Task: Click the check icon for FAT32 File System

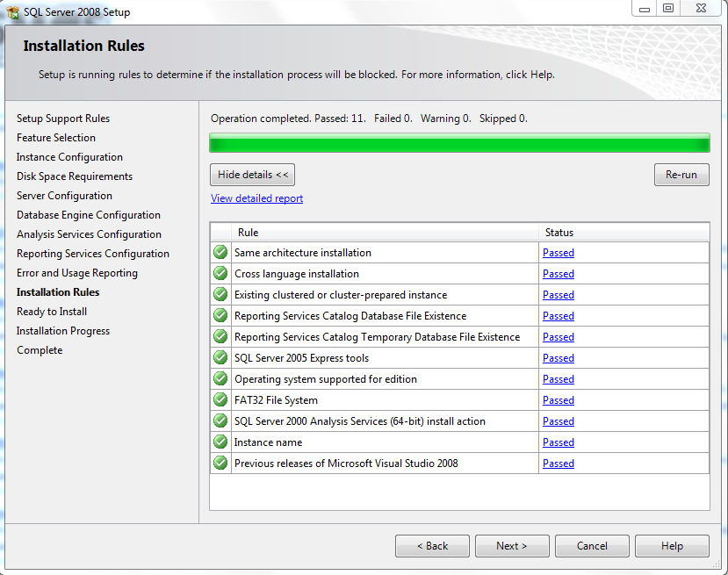Action: [x=220, y=399]
